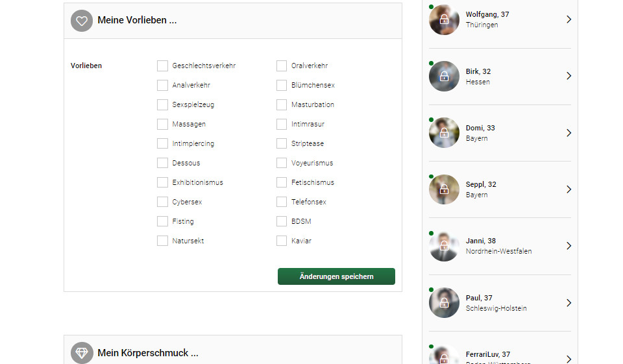Click the lock icon on Seppl's photo
This screenshot has height=364, width=623.
tap(444, 189)
